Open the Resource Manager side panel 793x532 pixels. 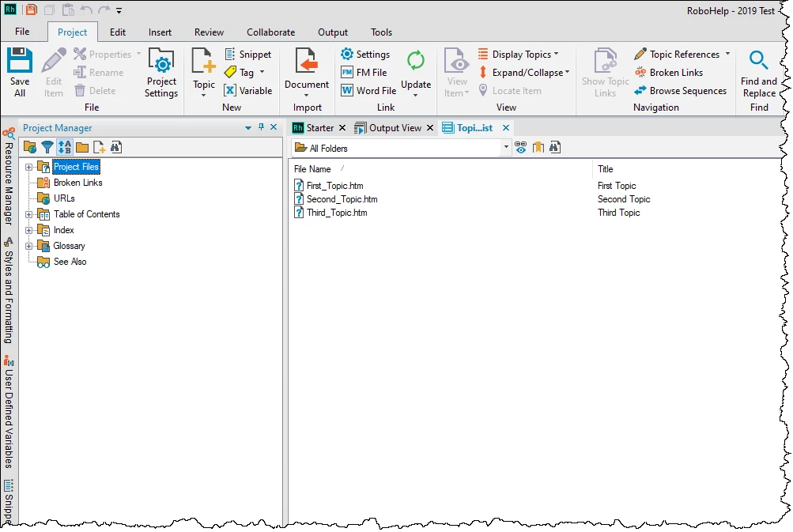tap(9, 177)
